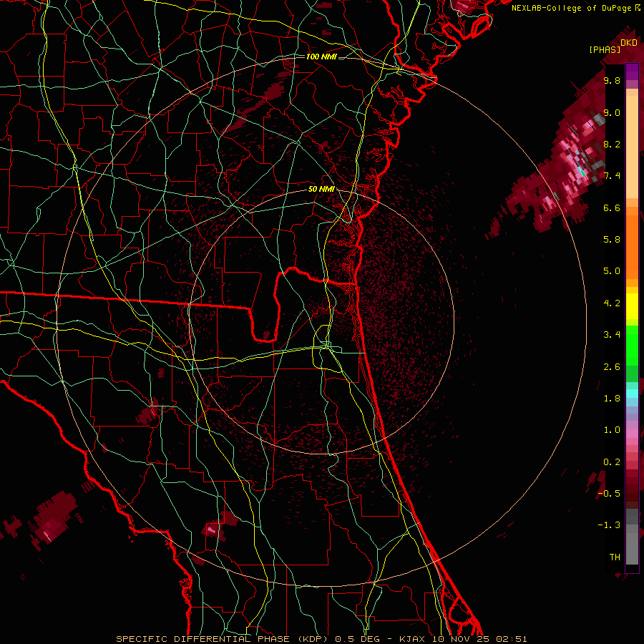Select the cyan band of the color scale
The height and width of the screenshot is (644, 644).
[632, 394]
